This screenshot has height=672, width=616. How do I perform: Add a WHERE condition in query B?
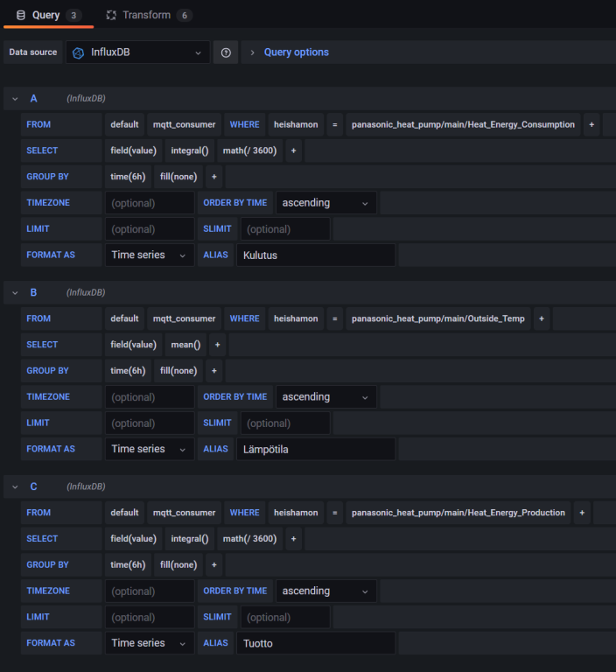[x=542, y=318]
